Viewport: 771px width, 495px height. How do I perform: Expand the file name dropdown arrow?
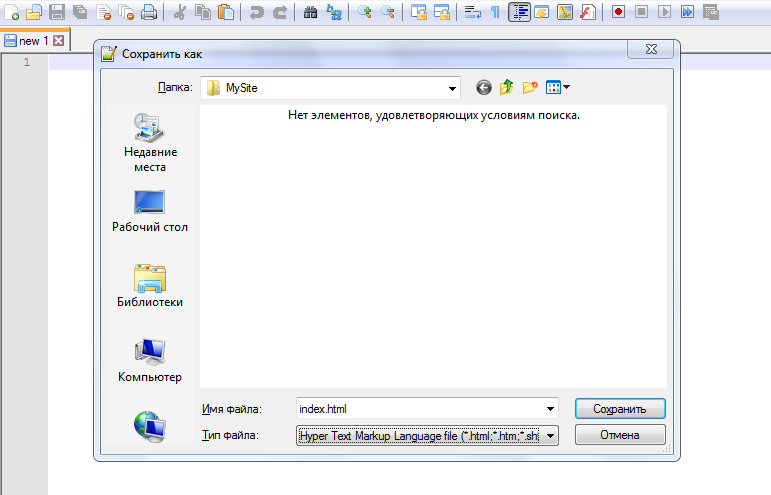click(x=550, y=409)
